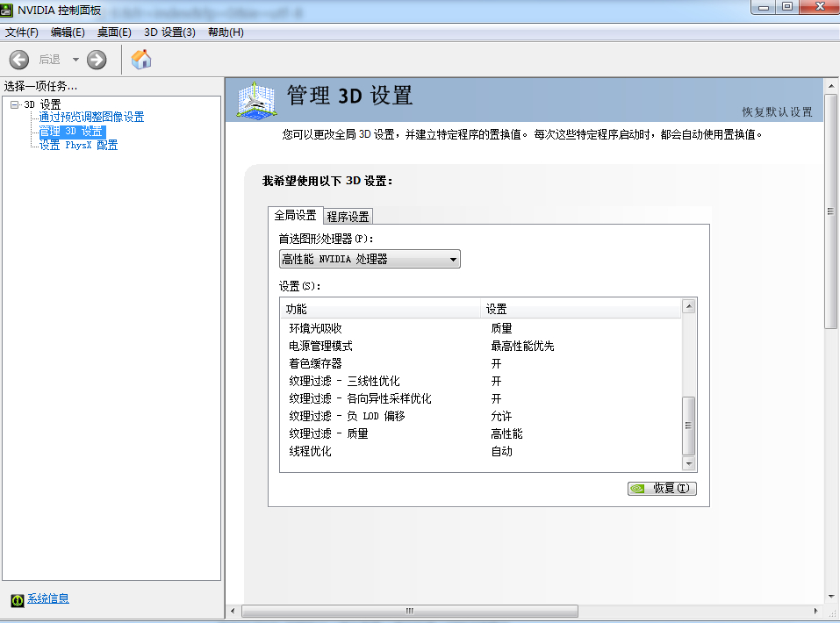The width and height of the screenshot is (840, 623).
Task: Select the 纹理过滤 - 负 LOD 偏移 row
Action: pos(480,416)
